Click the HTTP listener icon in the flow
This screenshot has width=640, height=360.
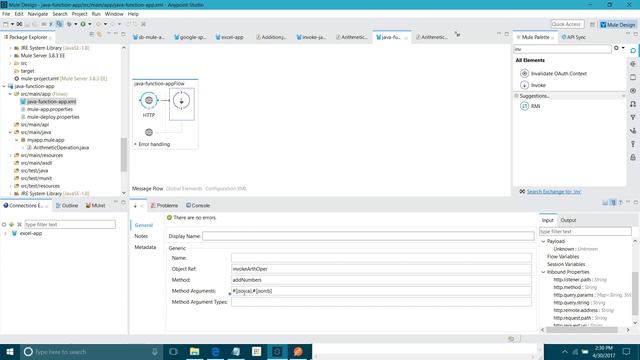click(149, 100)
